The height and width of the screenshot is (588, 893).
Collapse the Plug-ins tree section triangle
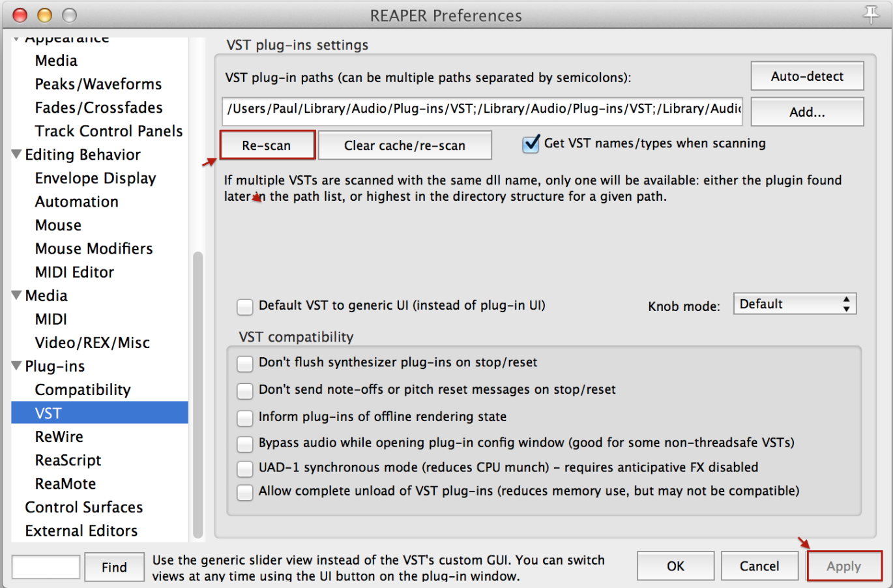coord(17,366)
